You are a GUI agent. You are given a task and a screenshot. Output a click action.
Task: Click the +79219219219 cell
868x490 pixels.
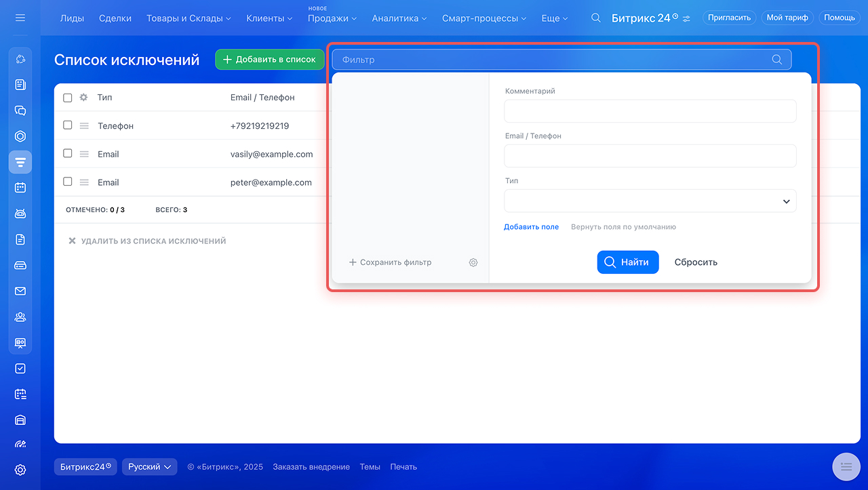click(x=260, y=126)
